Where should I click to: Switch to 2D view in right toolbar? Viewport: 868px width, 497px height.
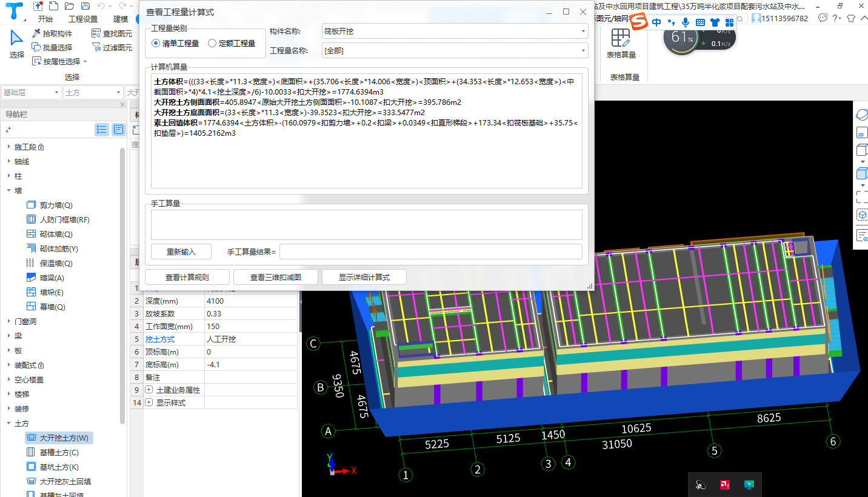(861, 133)
